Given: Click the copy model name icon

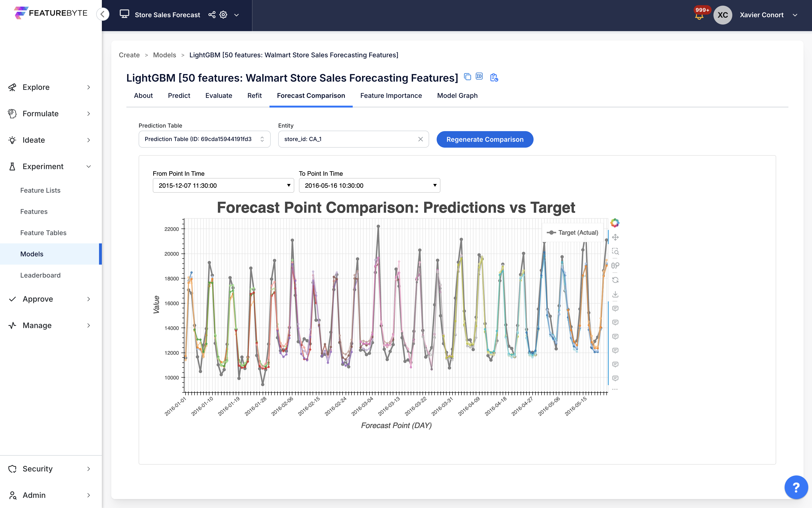Looking at the screenshot, I should coord(467,77).
